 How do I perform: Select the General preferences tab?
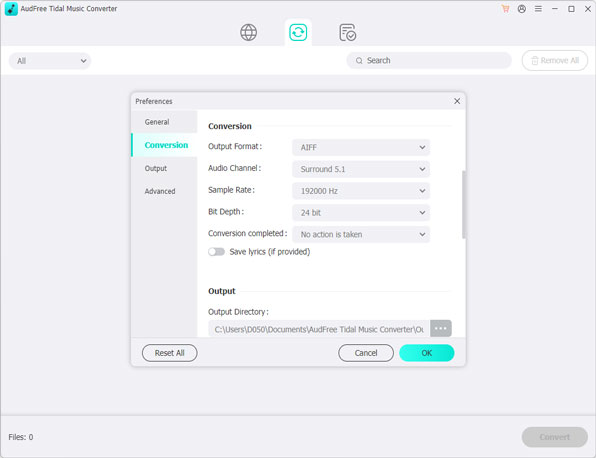pos(164,122)
